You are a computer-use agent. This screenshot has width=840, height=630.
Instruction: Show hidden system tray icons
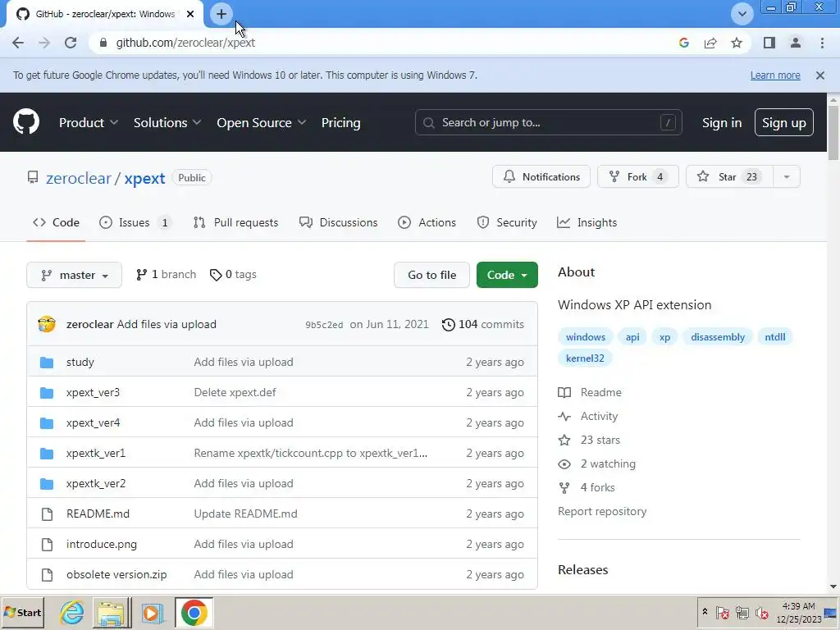click(x=705, y=612)
